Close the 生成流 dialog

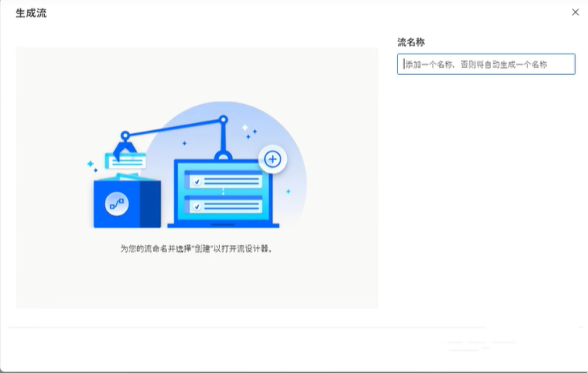click(x=575, y=12)
